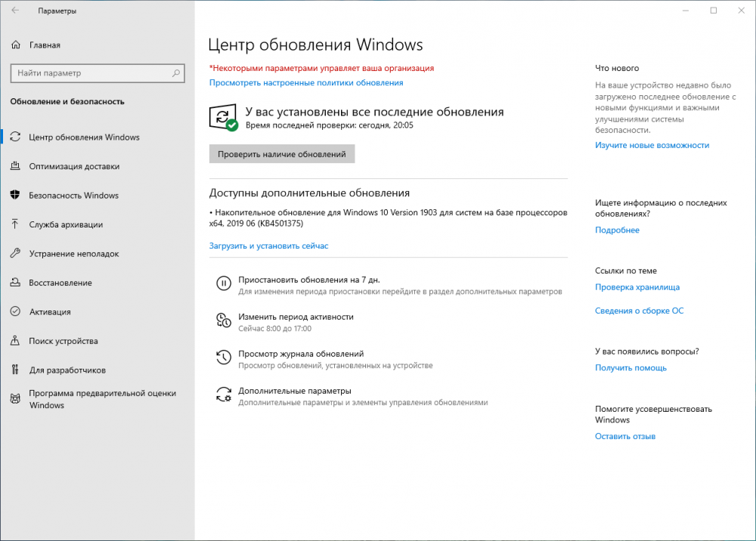Click the pause updates icon
Image resolution: width=756 pixels, height=541 pixels.
point(223,283)
